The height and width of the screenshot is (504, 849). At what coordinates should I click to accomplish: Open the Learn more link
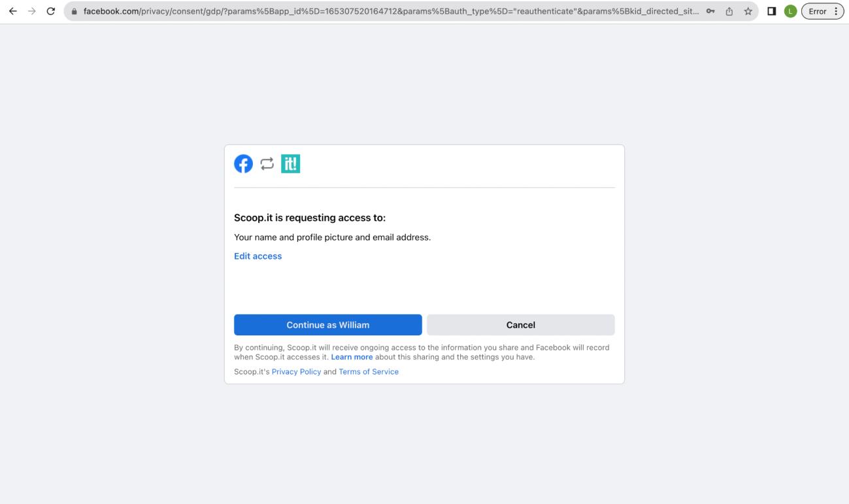point(352,357)
